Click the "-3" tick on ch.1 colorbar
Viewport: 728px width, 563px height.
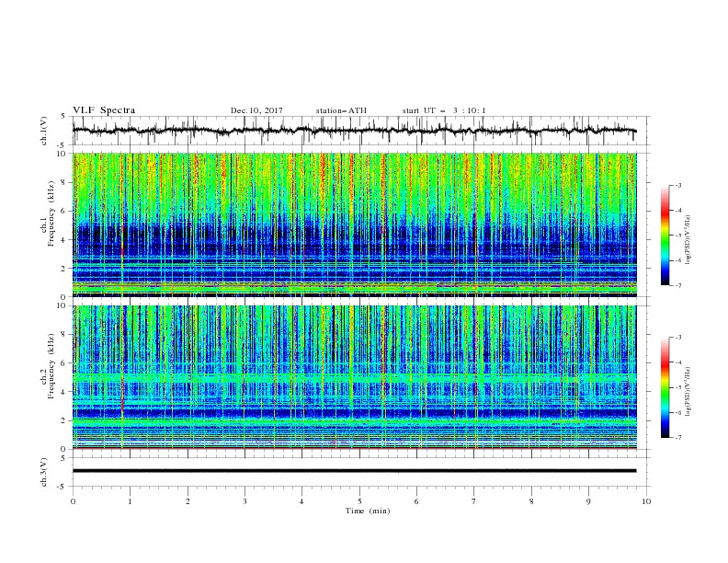pyautogui.click(x=677, y=185)
